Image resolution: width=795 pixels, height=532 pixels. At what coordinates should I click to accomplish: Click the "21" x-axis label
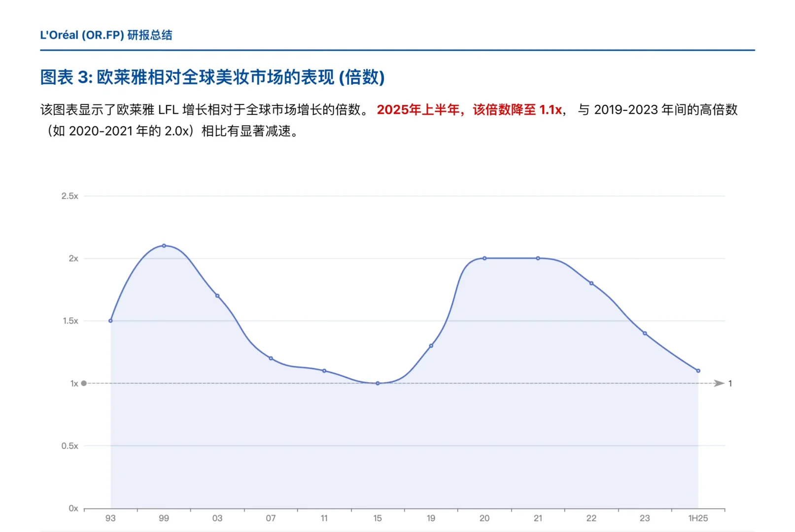(x=538, y=518)
